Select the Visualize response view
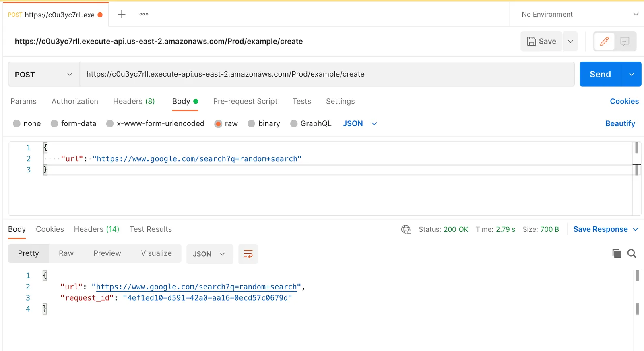 tap(156, 253)
